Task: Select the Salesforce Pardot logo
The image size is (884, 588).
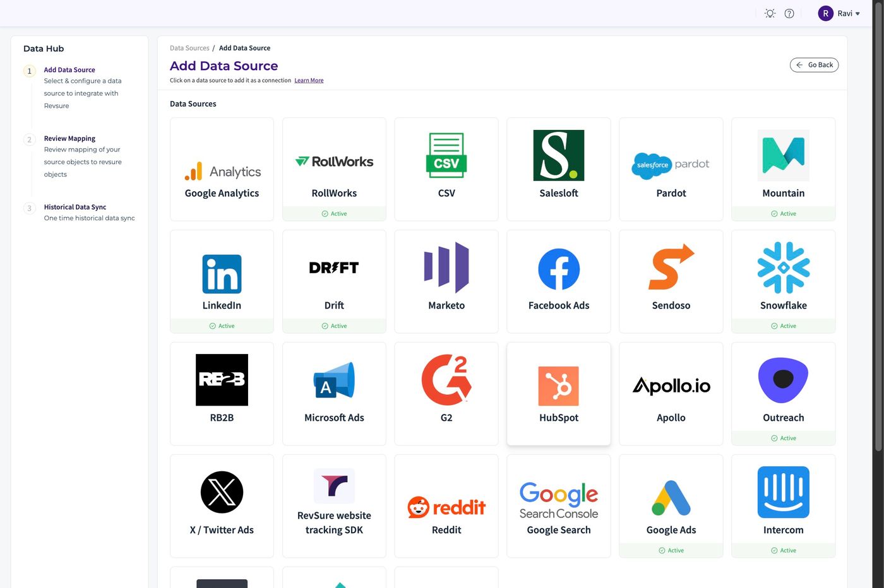Action: [x=671, y=165]
